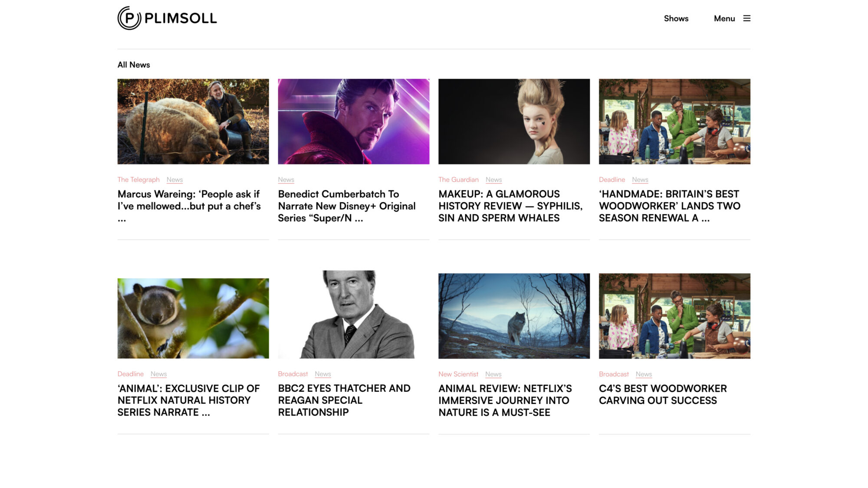This screenshot has width=868, height=488.
Task: Click News tag above Animal exclusive clip headline
Action: coord(158,374)
